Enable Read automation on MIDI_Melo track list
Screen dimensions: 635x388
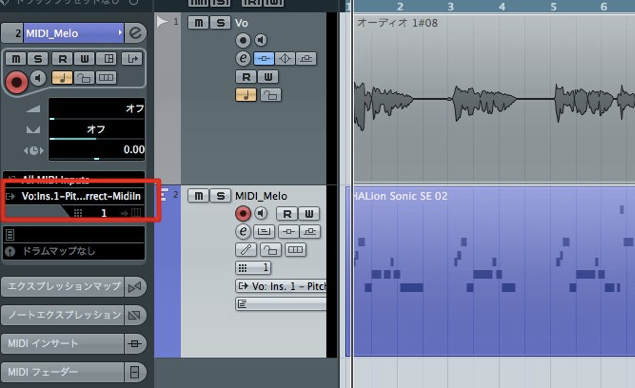click(287, 213)
